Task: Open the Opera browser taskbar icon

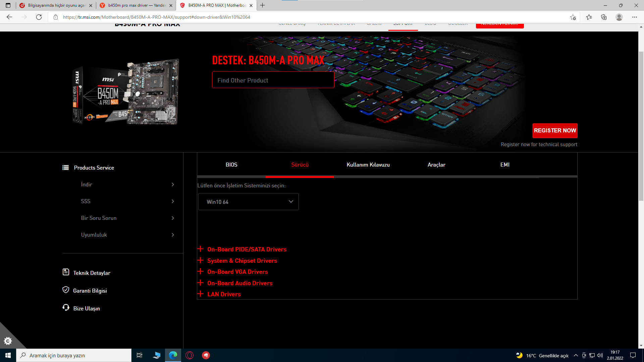Action: pos(190,355)
